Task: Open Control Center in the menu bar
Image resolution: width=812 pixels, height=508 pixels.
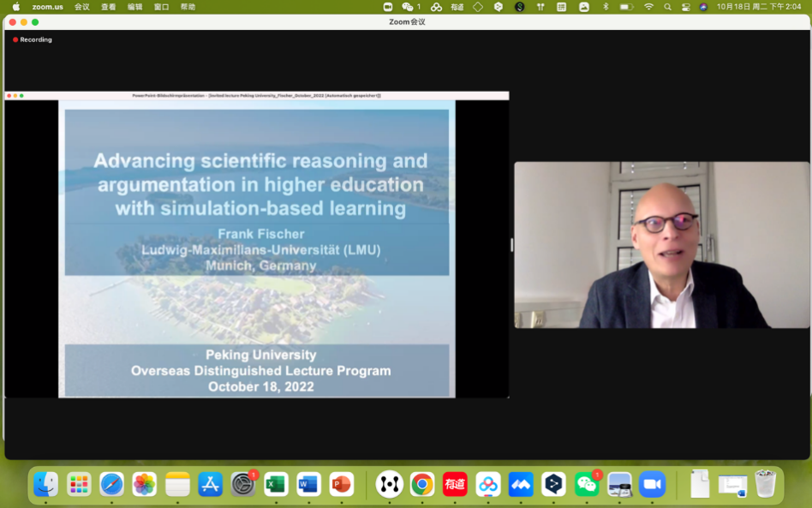Action: tap(685, 7)
